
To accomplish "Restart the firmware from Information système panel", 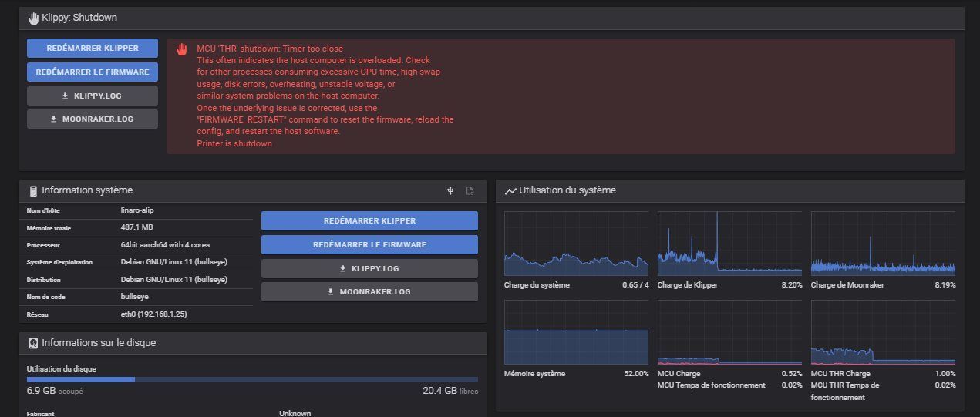I will (369, 244).
